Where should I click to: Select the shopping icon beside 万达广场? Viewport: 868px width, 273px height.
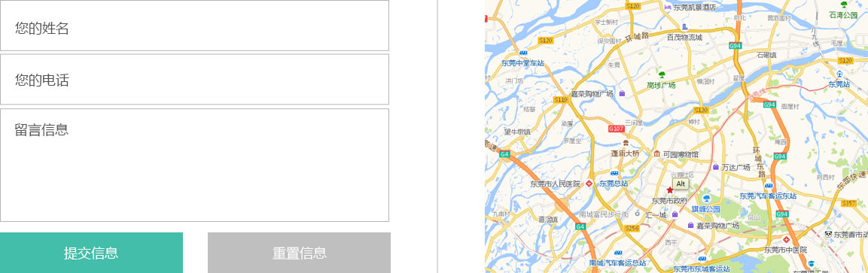[x=715, y=167]
